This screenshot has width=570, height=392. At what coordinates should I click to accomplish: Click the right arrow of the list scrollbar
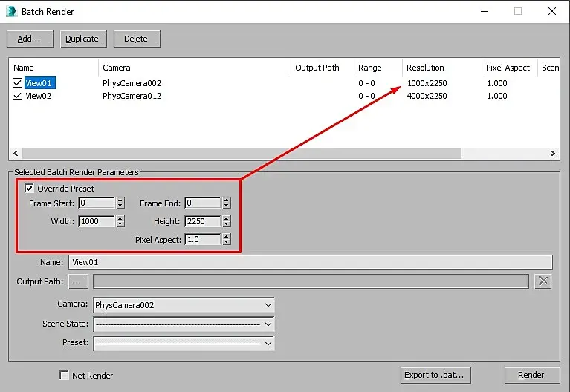553,153
